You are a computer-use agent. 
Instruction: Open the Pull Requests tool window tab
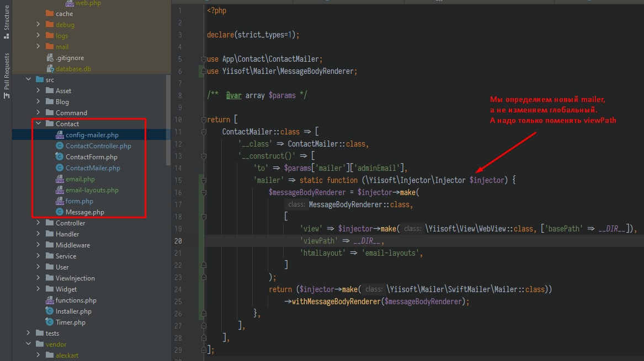pos(6,76)
